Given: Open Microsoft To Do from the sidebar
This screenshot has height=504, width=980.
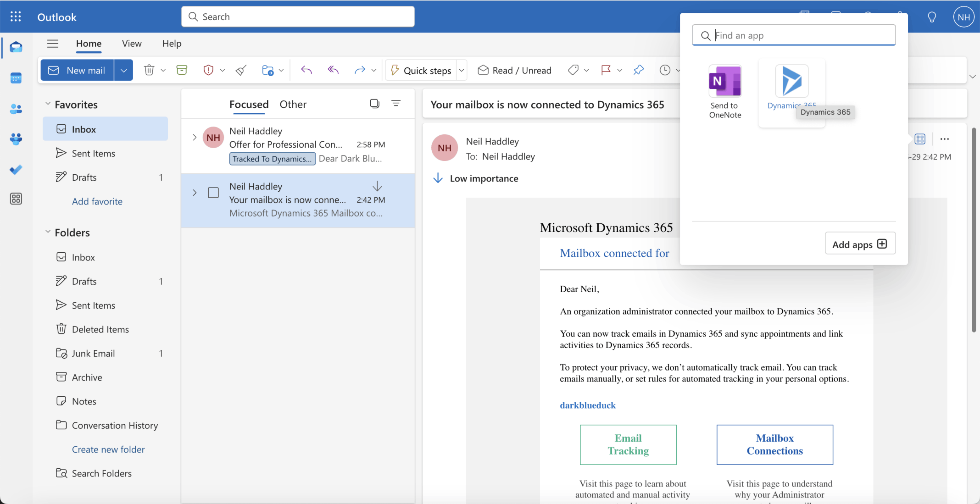Looking at the screenshot, I should (x=16, y=170).
